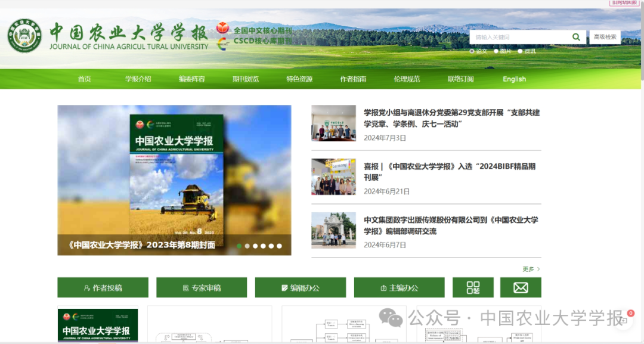Go to the third carousel slide dot
The height and width of the screenshot is (344, 644).
pyautogui.click(x=255, y=246)
